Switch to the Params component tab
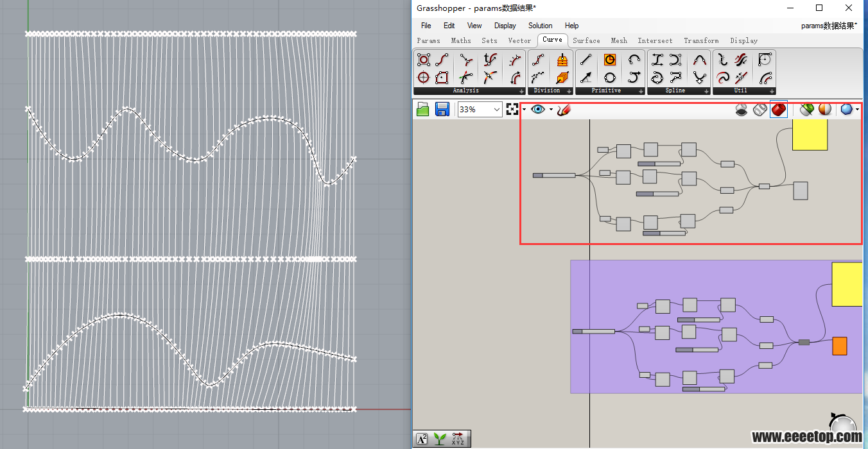 pos(429,40)
